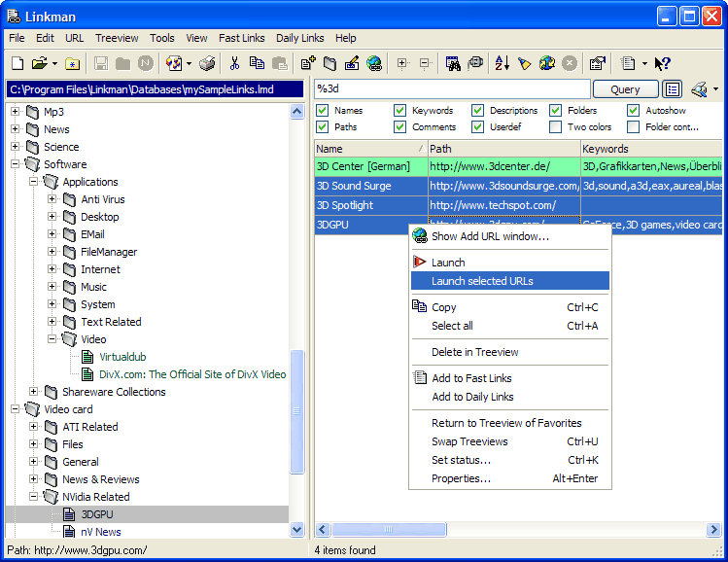Click the Sort A-Z toolbar icon

click(x=502, y=63)
